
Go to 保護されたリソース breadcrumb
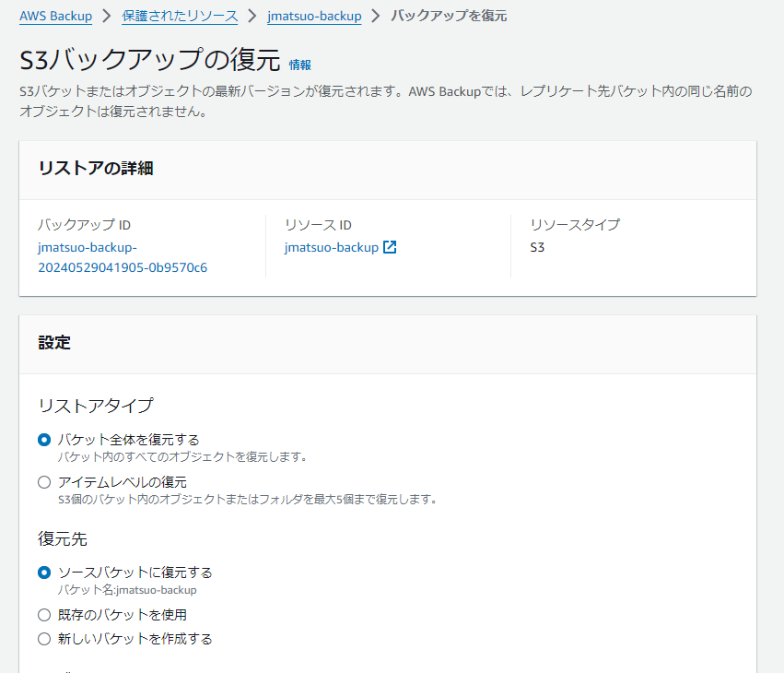[180, 16]
